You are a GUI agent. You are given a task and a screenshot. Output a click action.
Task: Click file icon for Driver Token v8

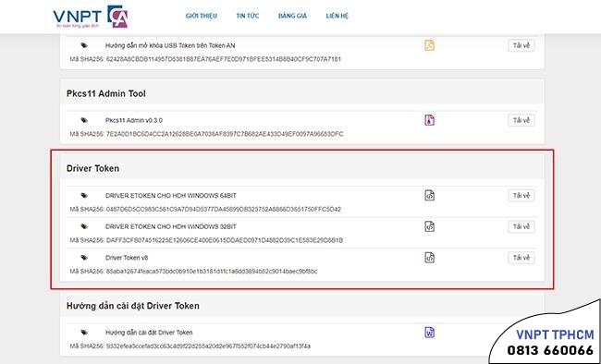coord(429,258)
